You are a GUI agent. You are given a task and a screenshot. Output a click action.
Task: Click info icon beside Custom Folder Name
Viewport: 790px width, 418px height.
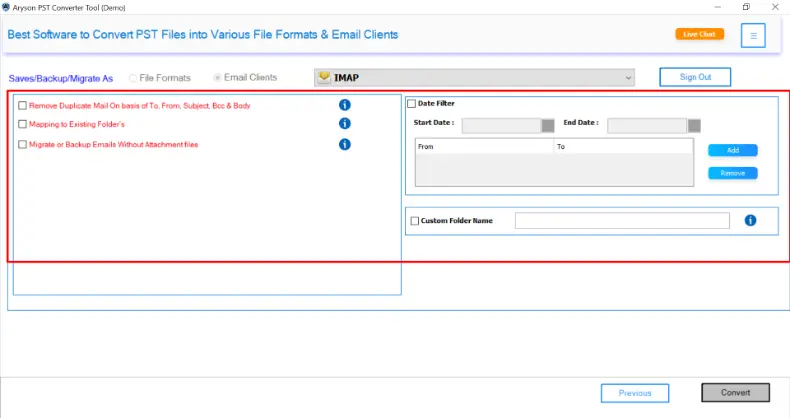tap(750, 220)
